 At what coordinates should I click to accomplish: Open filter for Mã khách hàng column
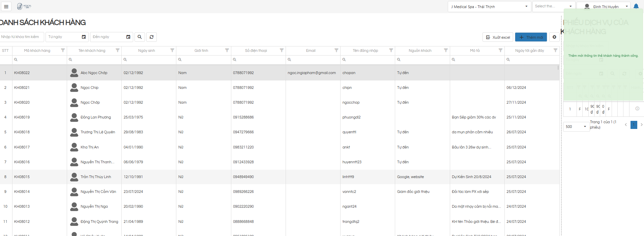coord(63,50)
